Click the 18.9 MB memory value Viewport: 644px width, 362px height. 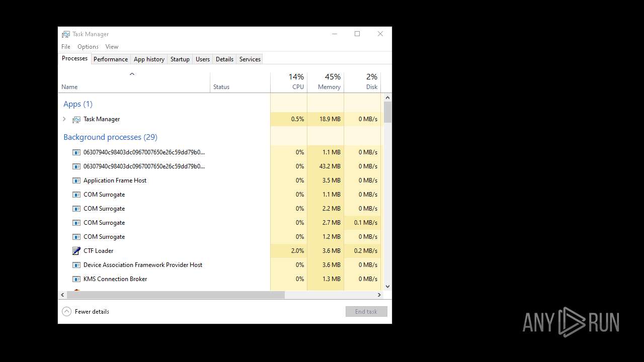tap(330, 119)
